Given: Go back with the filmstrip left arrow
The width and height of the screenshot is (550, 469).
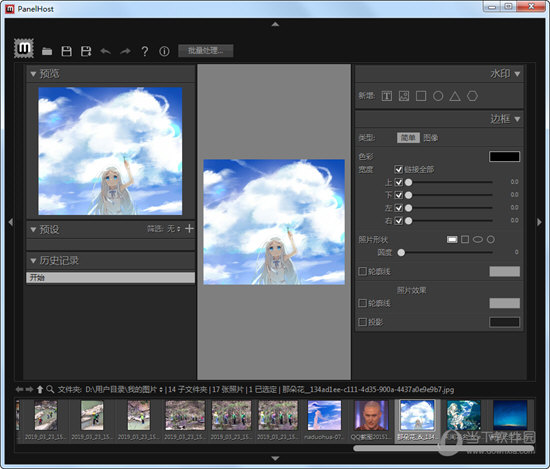Looking at the screenshot, I should (x=19, y=389).
